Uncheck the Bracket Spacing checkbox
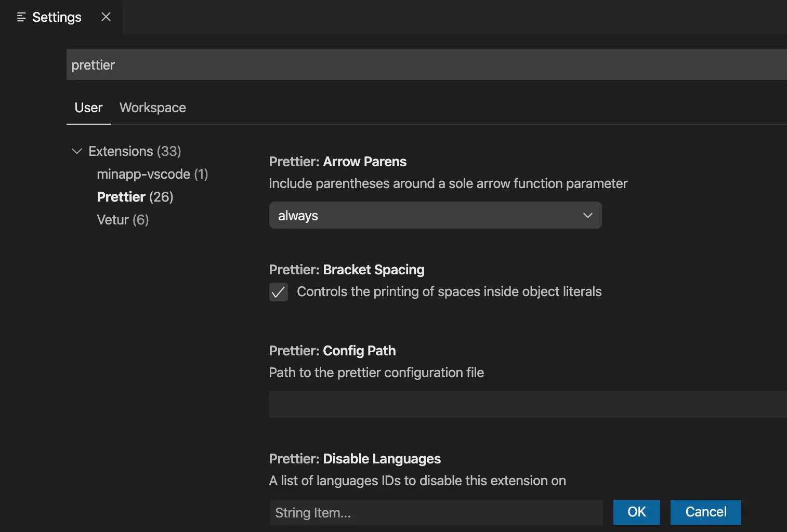The height and width of the screenshot is (532, 787). [279, 292]
